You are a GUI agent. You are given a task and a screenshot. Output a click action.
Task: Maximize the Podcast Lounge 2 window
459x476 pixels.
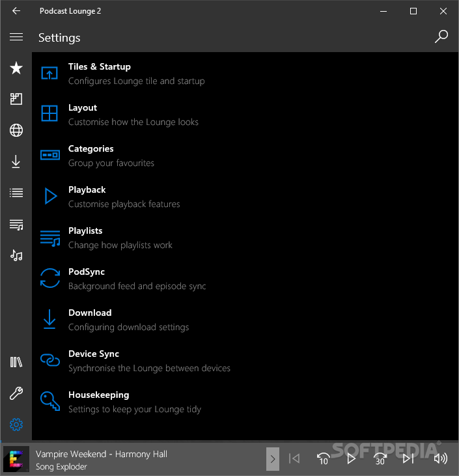click(413, 11)
